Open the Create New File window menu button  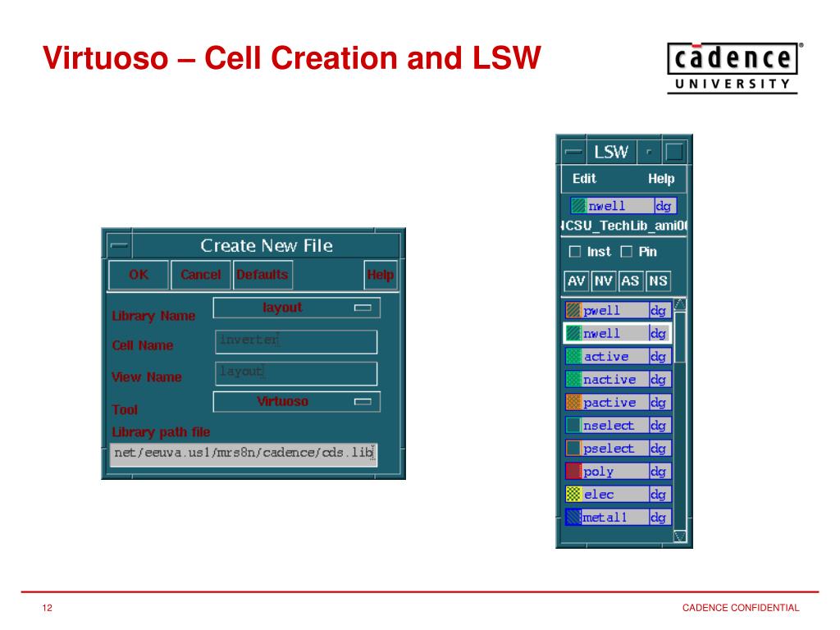pyautogui.click(x=119, y=246)
